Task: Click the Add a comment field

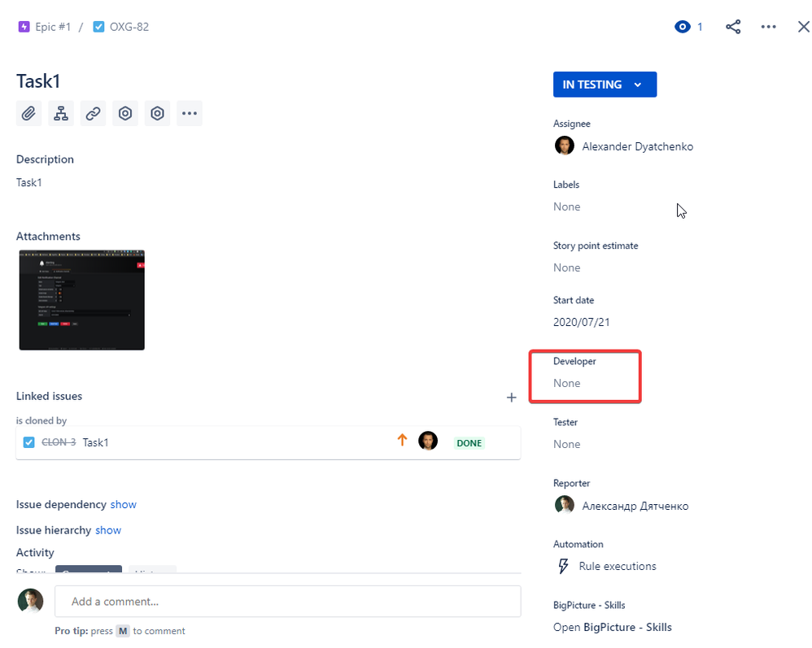Action: [x=287, y=602]
